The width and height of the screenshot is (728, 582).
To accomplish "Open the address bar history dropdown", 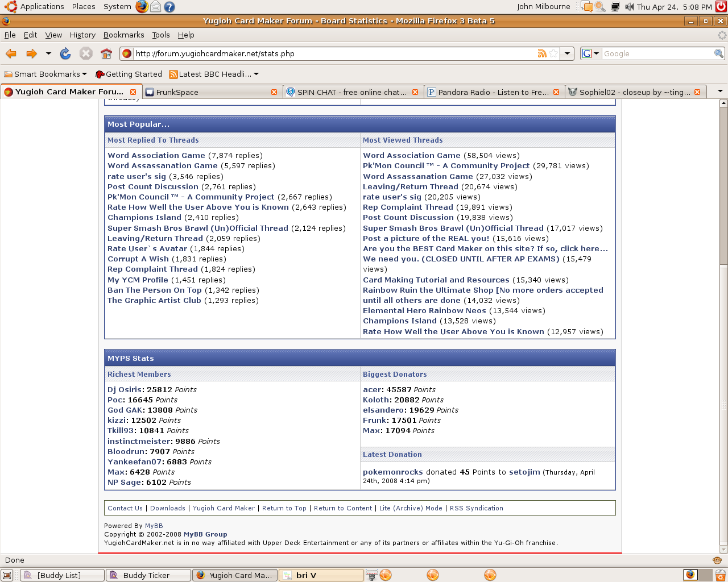I will [567, 53].
